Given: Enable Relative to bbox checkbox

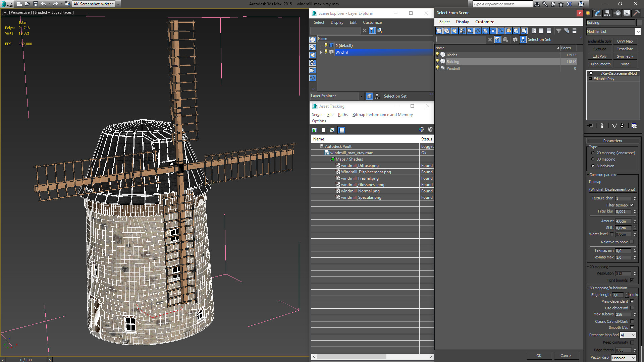Looking at the screenshot, I should click(x=632, y=242).
